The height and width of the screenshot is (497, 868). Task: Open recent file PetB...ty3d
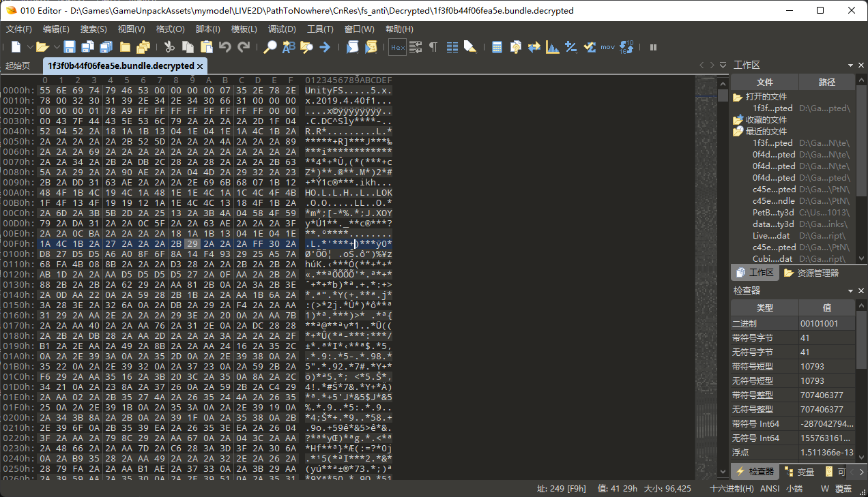click(x=772, y=213)
